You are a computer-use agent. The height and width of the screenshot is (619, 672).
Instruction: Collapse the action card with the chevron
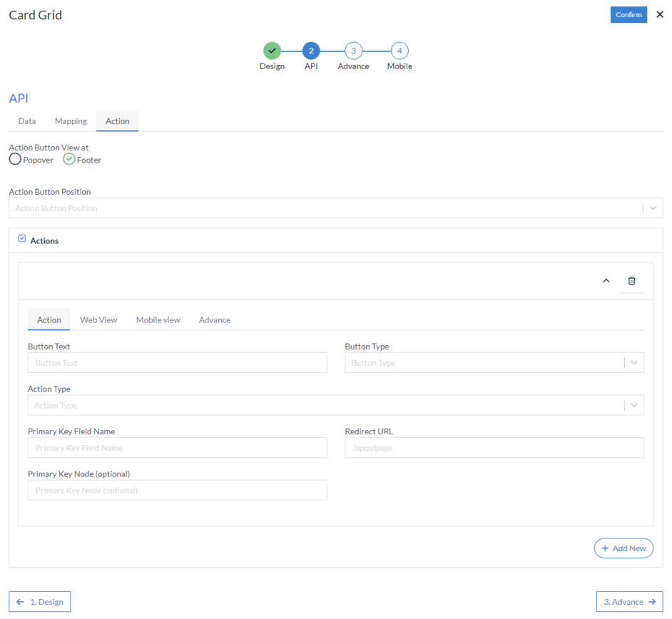(x=606, y=280)
